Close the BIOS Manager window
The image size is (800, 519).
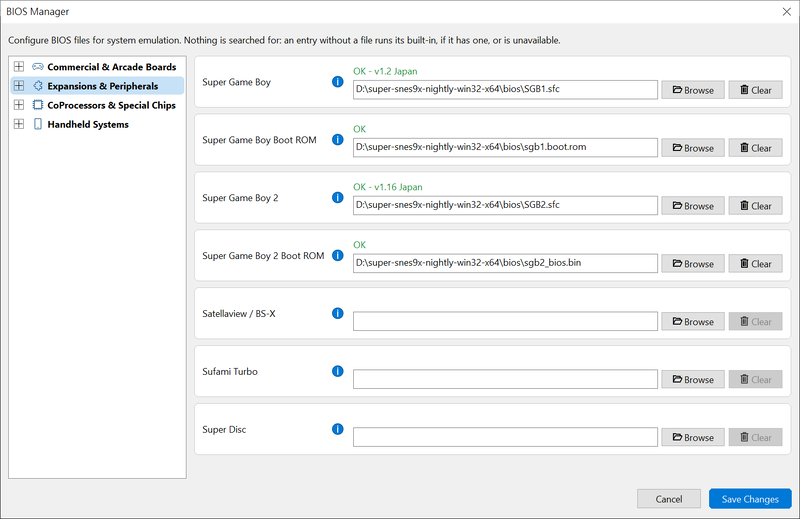pos(786,12)
